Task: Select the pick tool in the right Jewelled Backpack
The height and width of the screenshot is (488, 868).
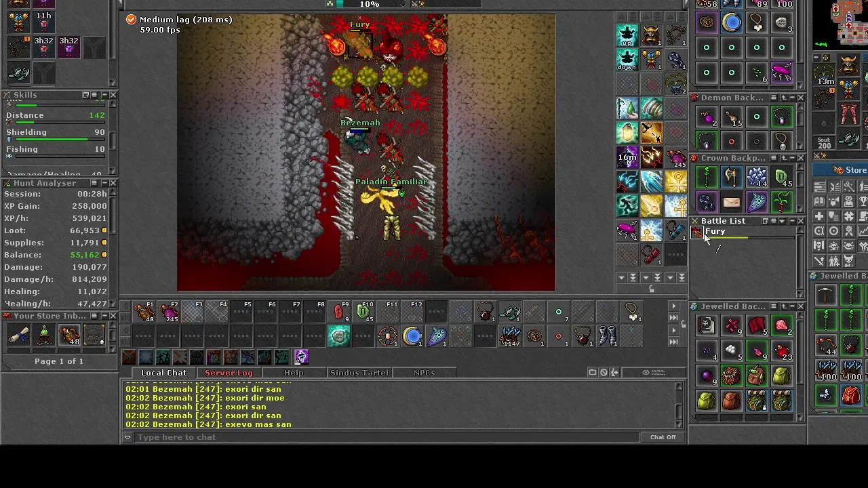Action: pos(826,294)
